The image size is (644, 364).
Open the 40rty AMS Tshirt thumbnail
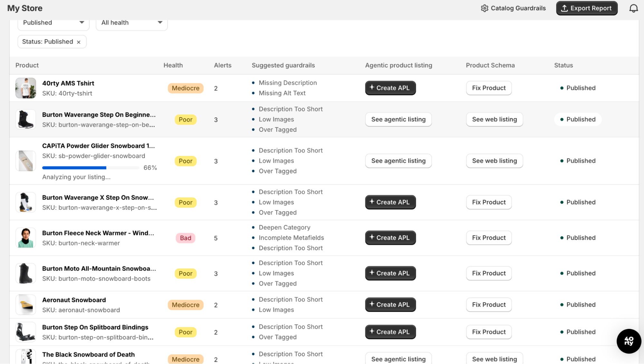[x=26, y=88]
